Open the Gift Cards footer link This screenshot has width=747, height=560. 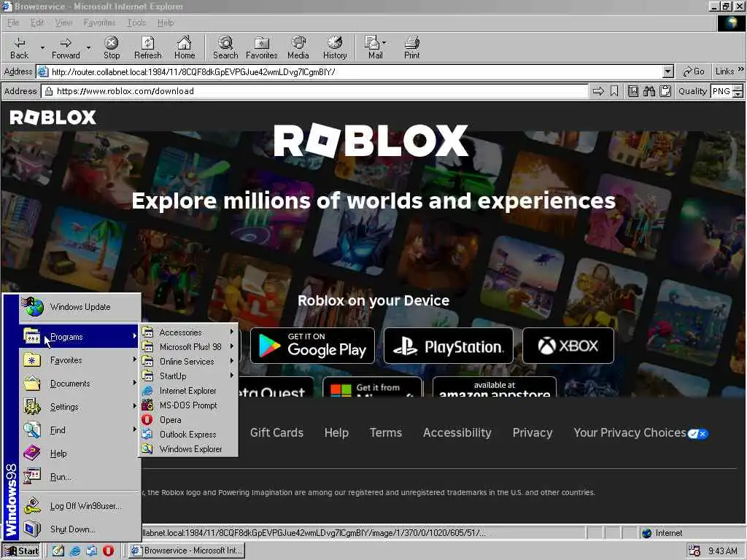click(276, 432)
